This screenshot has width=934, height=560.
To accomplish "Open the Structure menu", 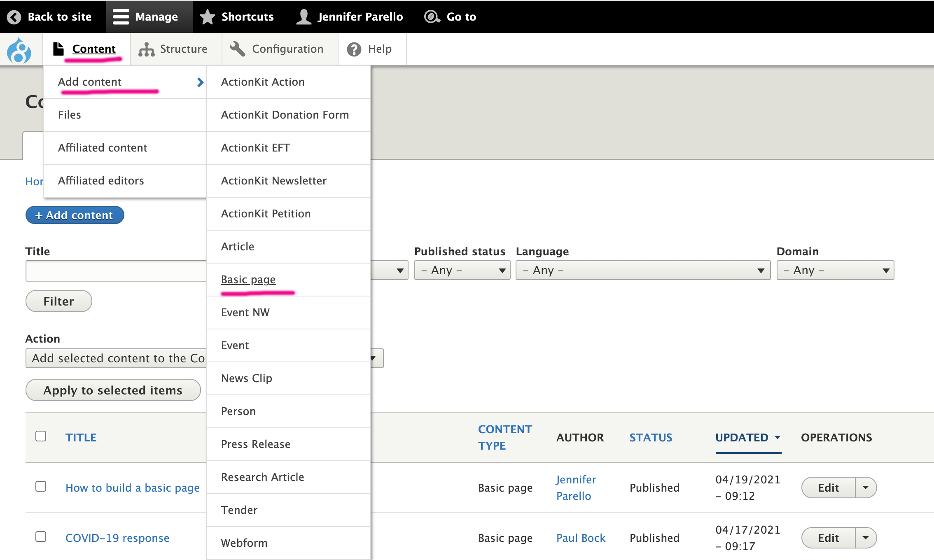I will [x=176, y=49].
